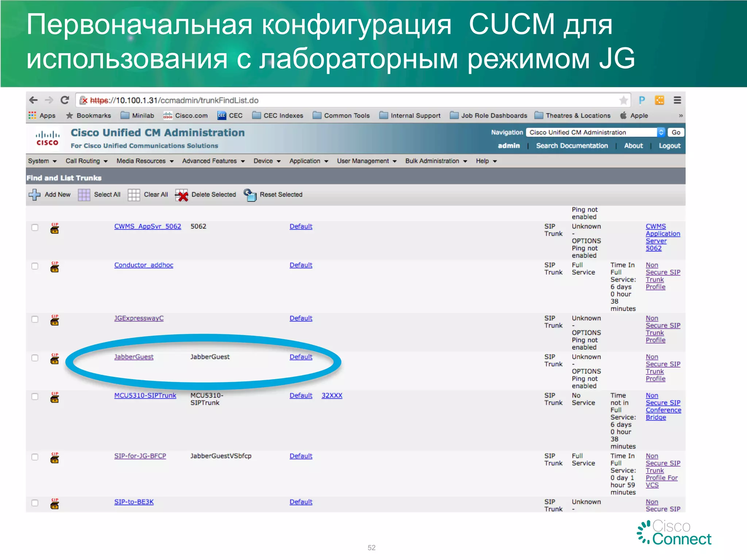The image size is (747, 560).
Task: Click SIP trunk icon for SIP-for-JG-BFCP
Action: click(x=55, y=458)
